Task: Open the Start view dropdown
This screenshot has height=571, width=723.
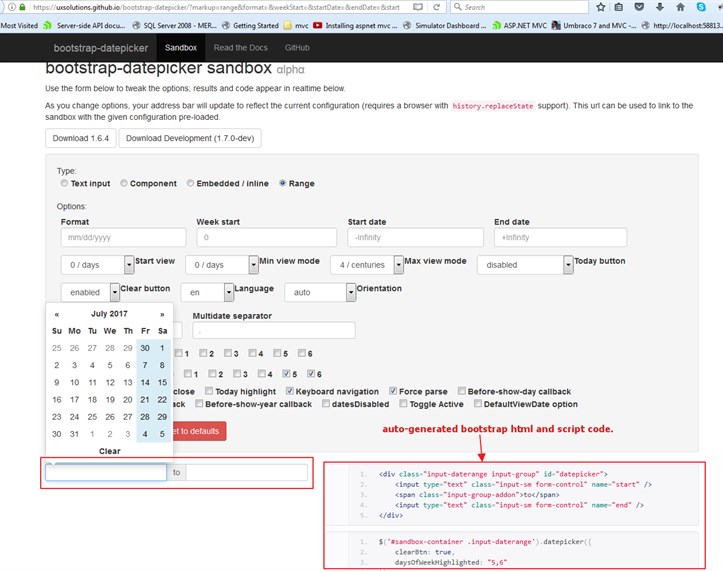Action: click(97, 265)
